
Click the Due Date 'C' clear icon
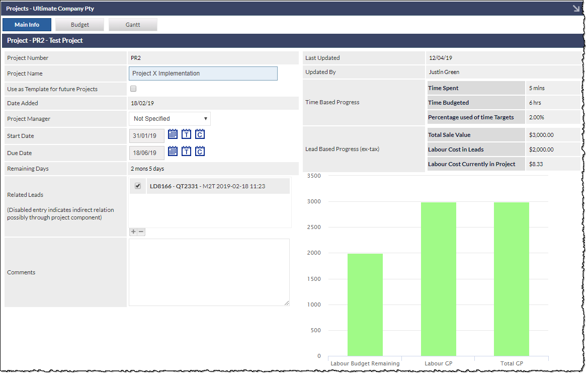[200, 151]
